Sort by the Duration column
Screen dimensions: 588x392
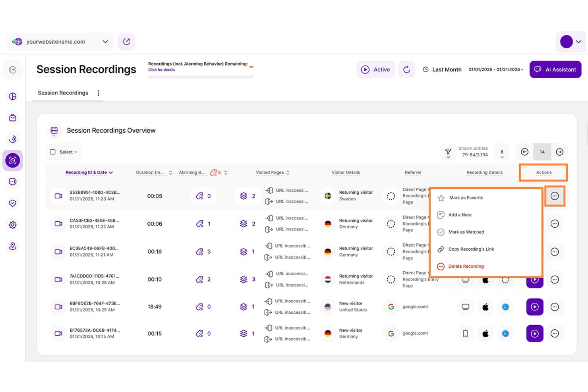154,172
